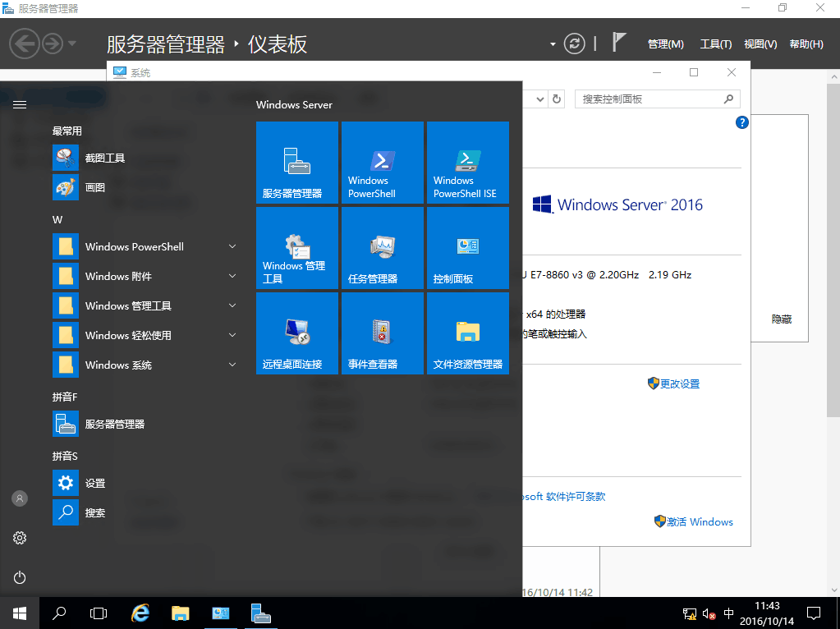Screen dimensions: 840x629
Task: Open 服务器管理器 in the 拼音F list
Action: pyautogui.click(x=145, y=425)
